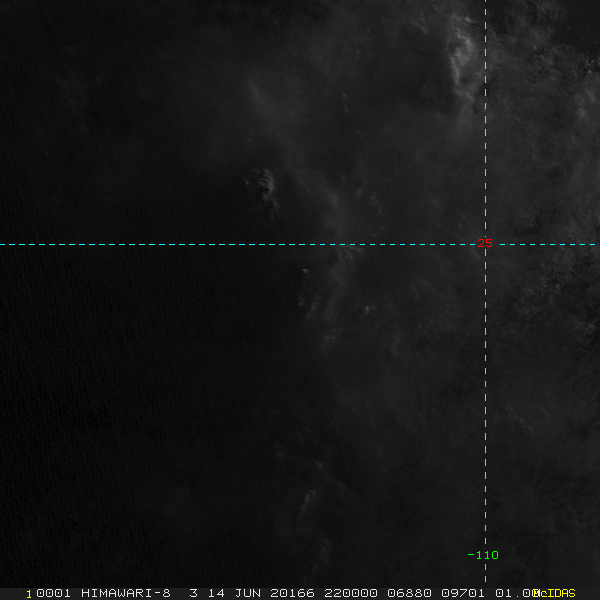Click the yellow McIDAS label
600x600 pixels.
tap(554, 593)
